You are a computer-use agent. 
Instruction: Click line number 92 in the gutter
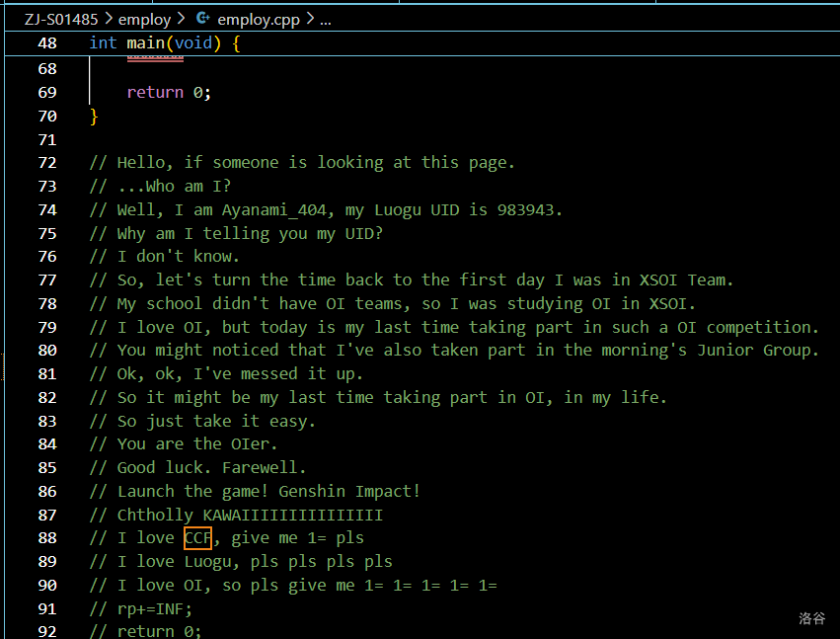click(46, 631)
